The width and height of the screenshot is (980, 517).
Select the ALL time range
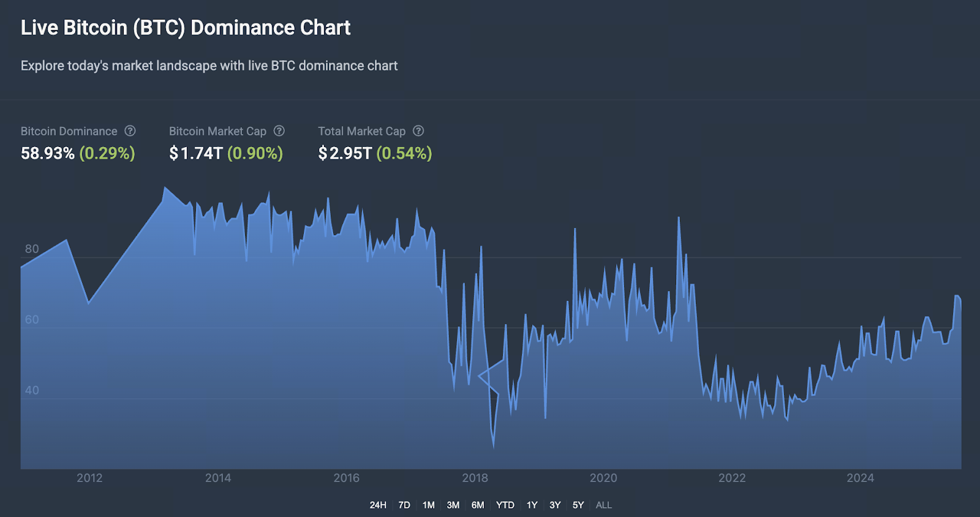(604, 505)
